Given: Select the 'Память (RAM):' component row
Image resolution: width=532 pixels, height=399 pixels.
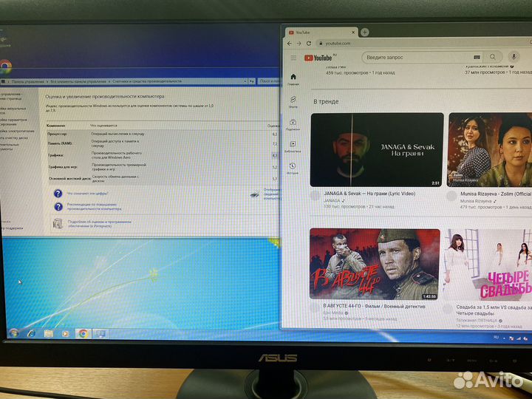Looking at the screenshot, I should (163, 143).
